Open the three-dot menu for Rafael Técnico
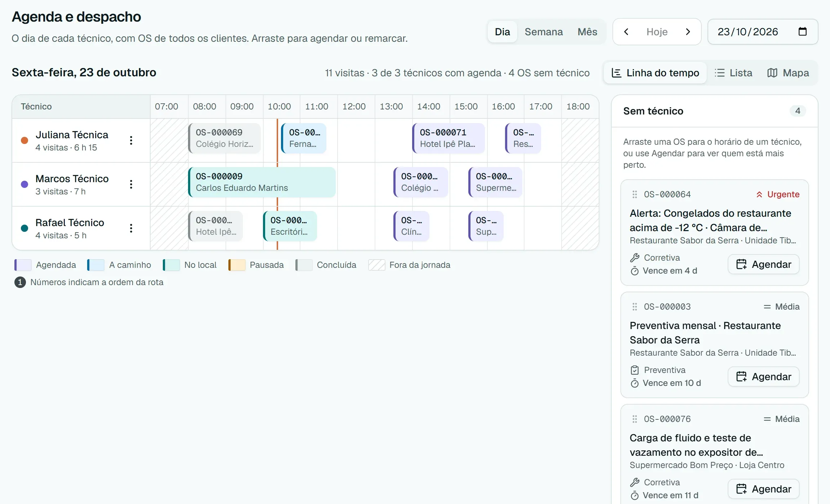Viewport: 830px width, 504px height. point(131,228)
